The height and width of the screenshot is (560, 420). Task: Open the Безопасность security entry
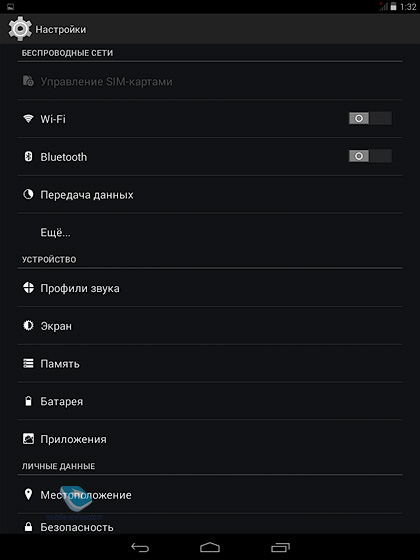click(x=210, y=525)
